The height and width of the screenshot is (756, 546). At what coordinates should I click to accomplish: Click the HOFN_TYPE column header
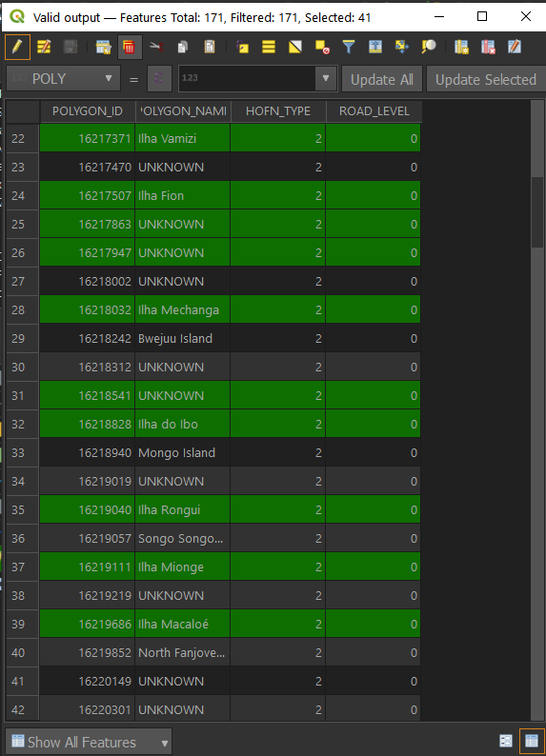tap(278, 111)
